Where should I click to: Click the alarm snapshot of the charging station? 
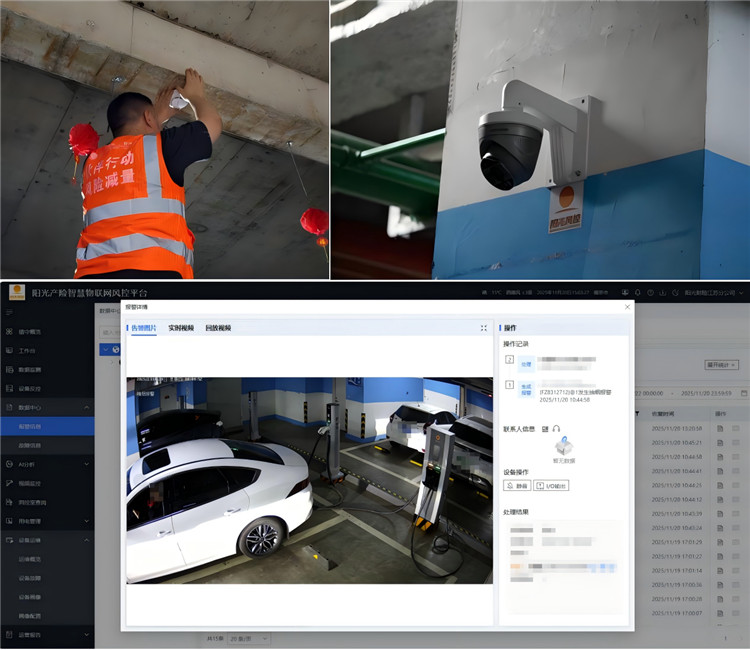tap(309, 481)
